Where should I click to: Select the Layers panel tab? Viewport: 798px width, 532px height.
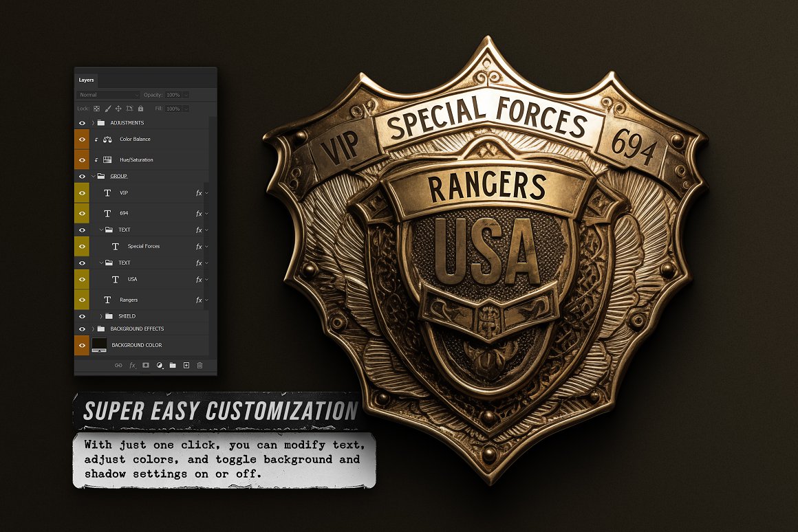pos(86,80)
